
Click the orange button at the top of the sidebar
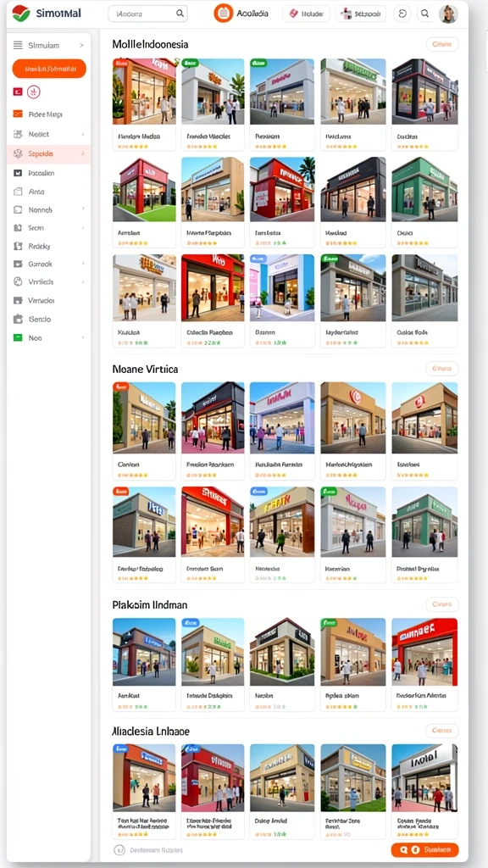[x=49, y=69]
